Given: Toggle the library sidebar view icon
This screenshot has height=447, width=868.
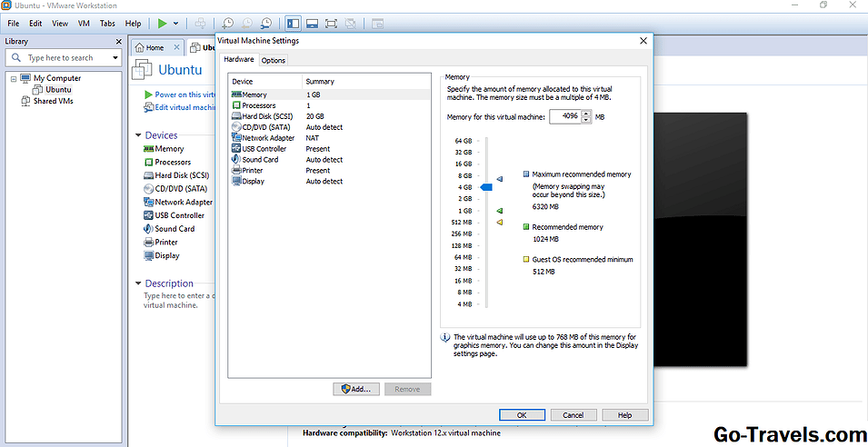Looking at the screenshot, I should point(293,23).
